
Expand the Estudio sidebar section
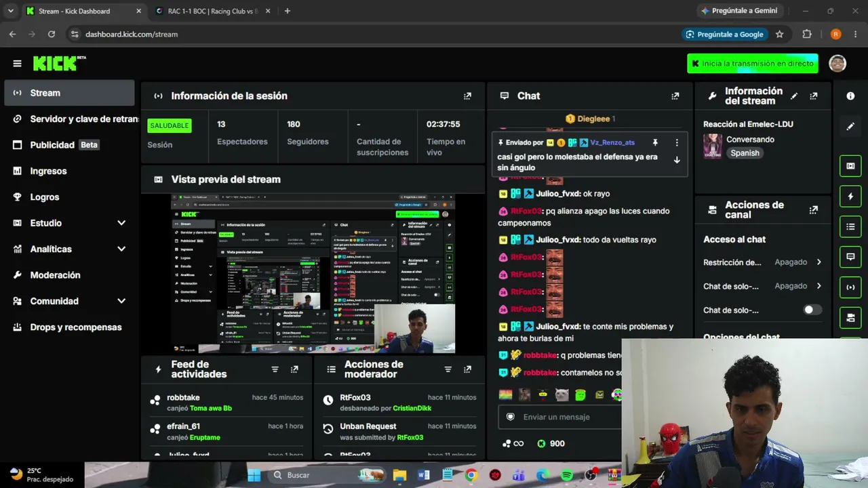121,223
